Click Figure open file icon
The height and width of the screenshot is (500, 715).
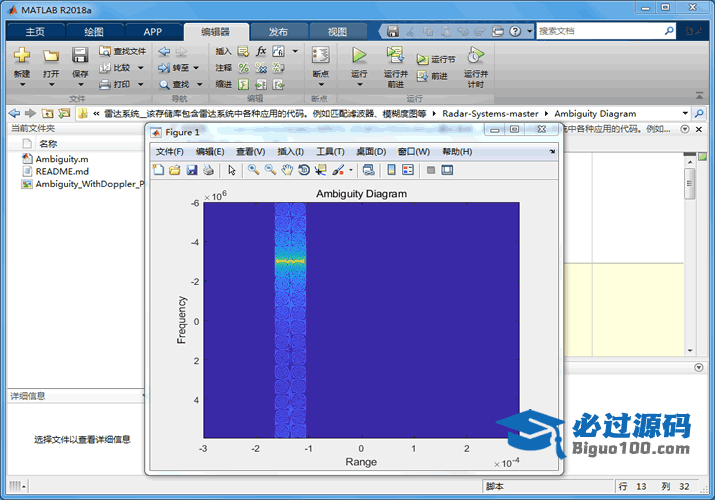pos(175,170)
